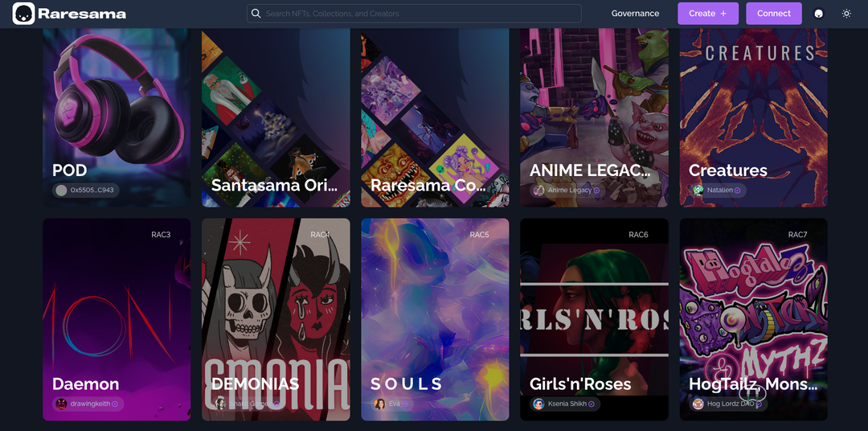868x431 pixels.
Task: Click DEMONIAS creator avatar icon
Action: 220,404
